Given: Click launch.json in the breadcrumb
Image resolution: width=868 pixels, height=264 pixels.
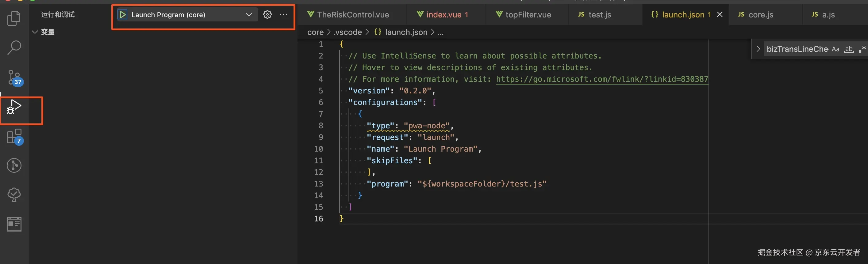Looking at the screenshot, I should (406, 32).
